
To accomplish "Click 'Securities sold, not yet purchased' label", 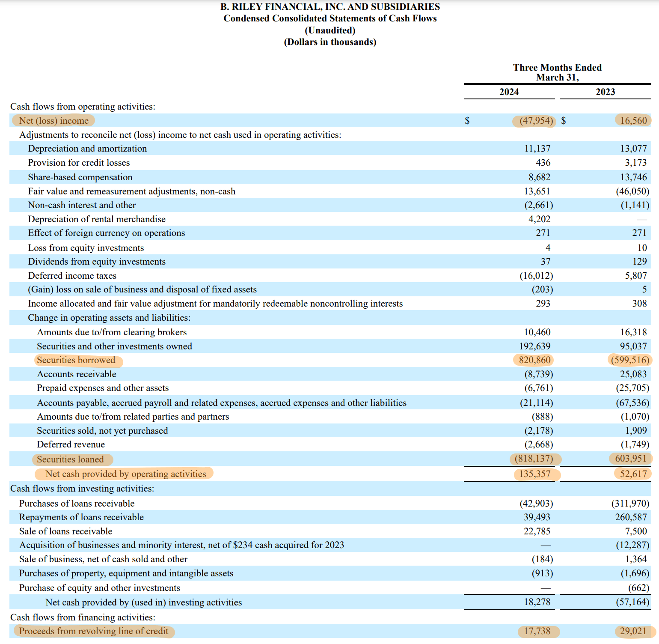I will pos(102,431).
